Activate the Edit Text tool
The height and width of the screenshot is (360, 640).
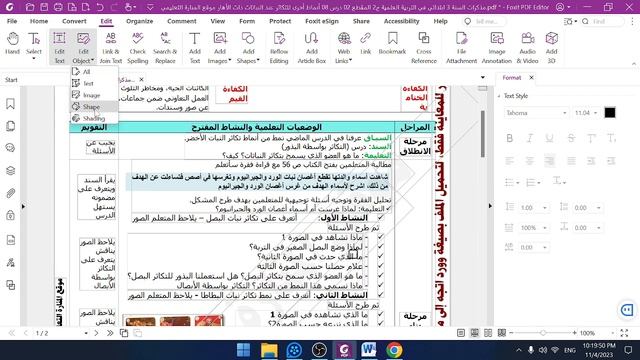pos(60,48)
